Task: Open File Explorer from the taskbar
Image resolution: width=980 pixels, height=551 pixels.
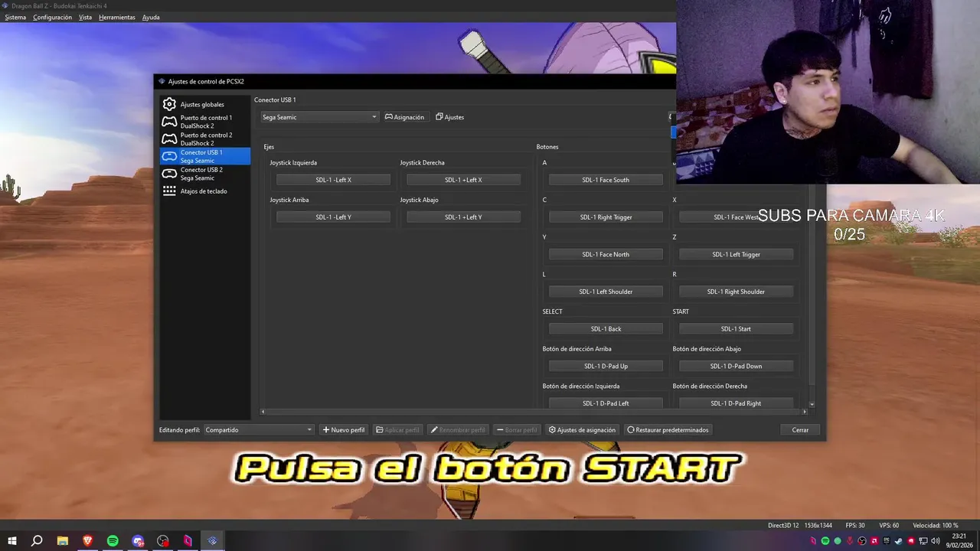Action: [x=63, y=541]
